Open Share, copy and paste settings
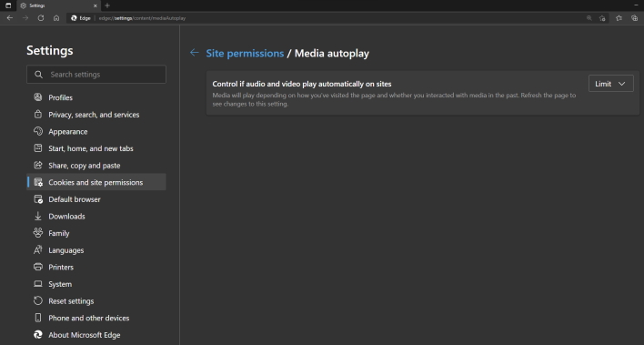This screenshot has height=345, width=644. coord(96,166)
